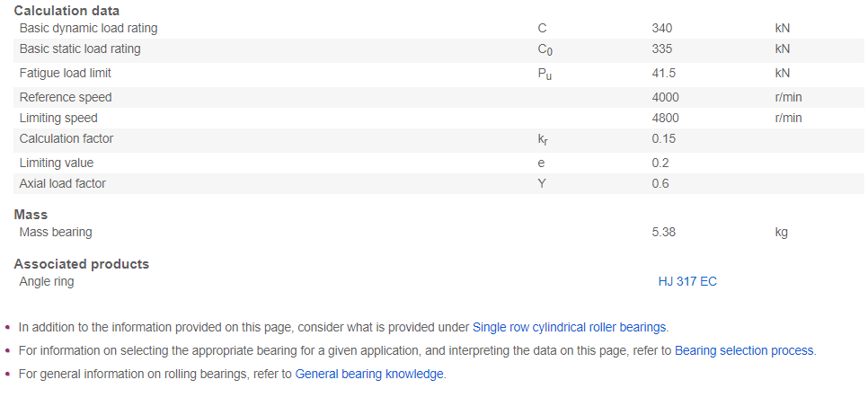The height and width of the screenshot is (415, 868).
Task: Open the General bearing knowledge link
Action: (x=369, y=374)
